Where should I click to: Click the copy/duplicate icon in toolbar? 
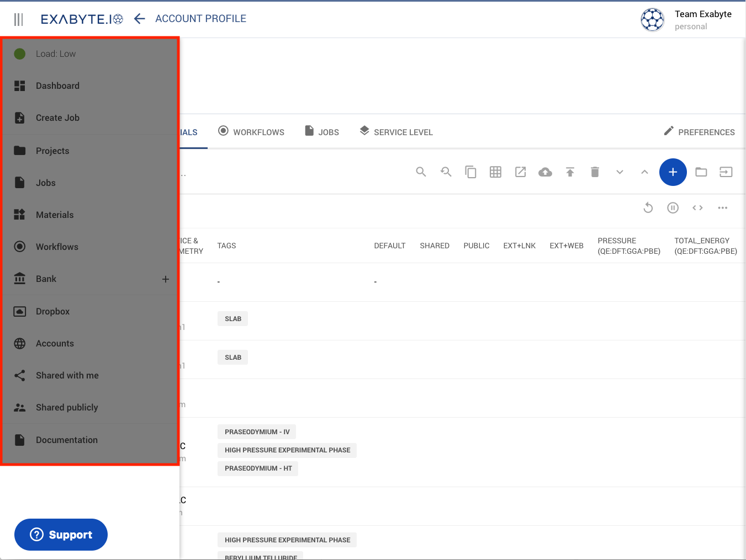470,172
